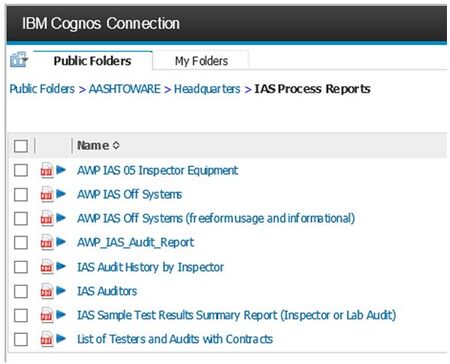Image resolution: width=450 pixels, height=364 pixels.
Task: Click PDF icon for List of Testers and Audits
Action: click(47, 339)
